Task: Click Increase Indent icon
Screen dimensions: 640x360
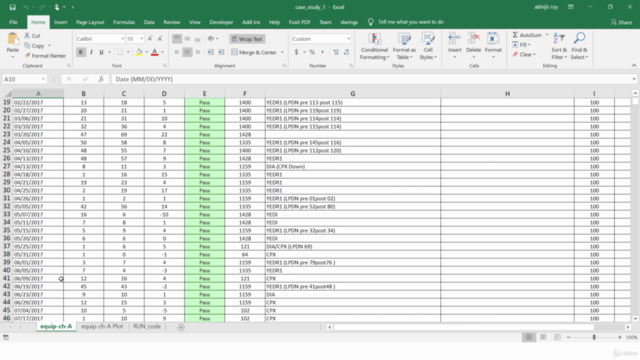Action: pyautogui.click(x=221, y=52)
